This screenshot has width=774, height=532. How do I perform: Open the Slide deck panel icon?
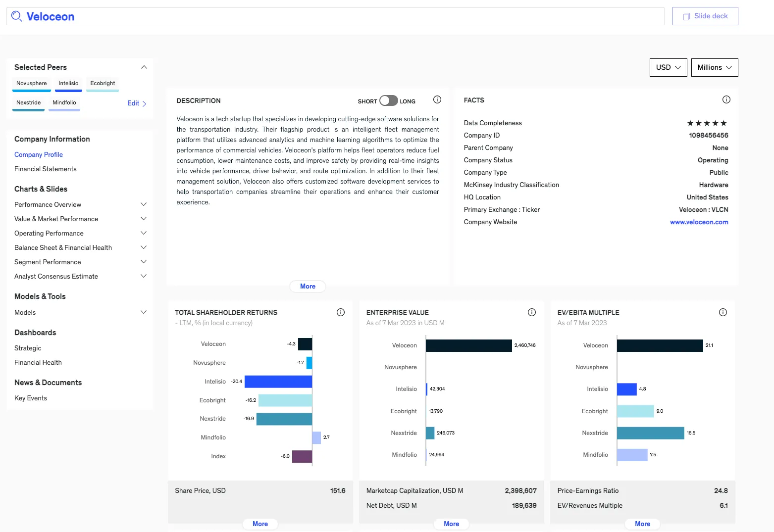pos(686,16)
